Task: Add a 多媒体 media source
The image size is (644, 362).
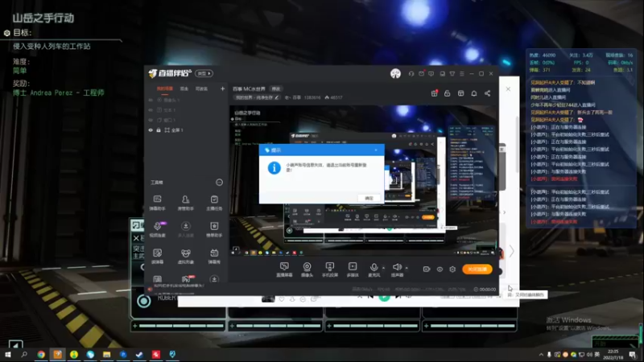Action: [353, 269]
